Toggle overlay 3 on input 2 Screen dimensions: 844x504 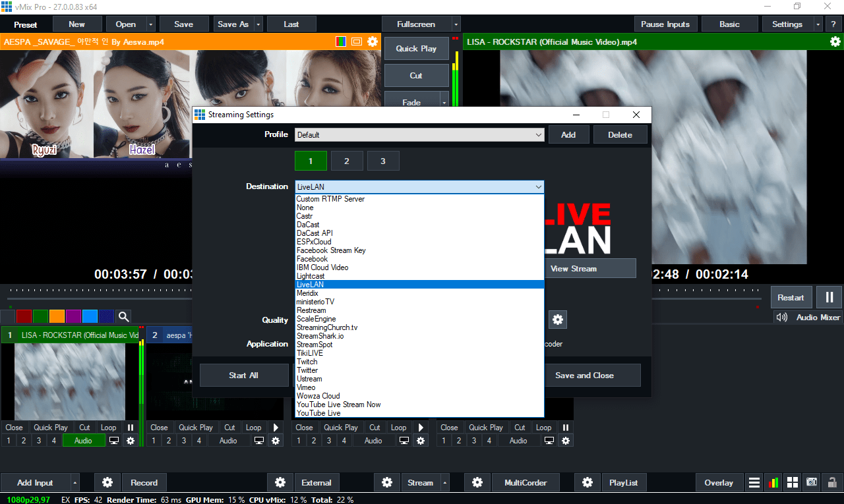(x=184, y=440)
